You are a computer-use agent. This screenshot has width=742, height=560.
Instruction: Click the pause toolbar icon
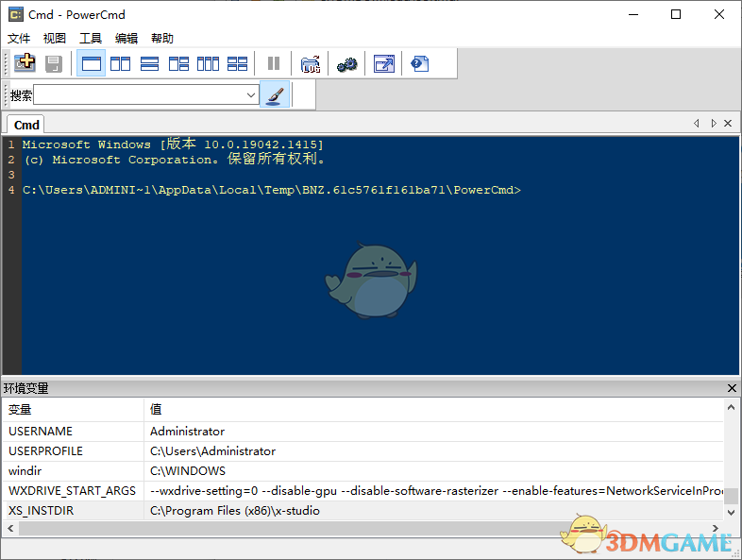(x=274, y=63)
